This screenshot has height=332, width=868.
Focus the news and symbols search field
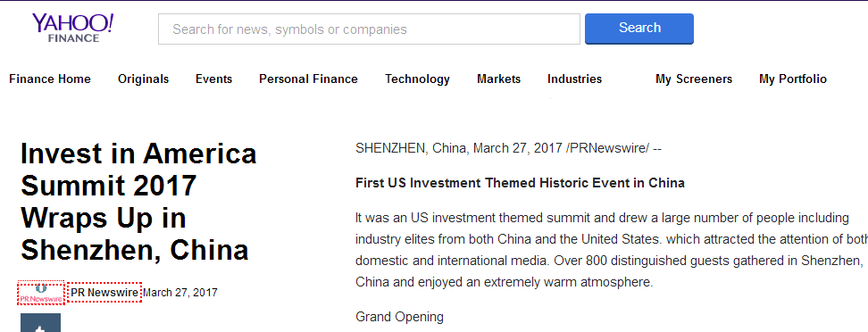[369, 29]
